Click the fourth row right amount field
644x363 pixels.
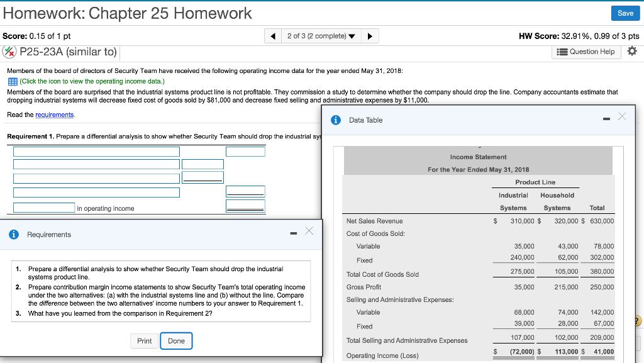click(x=246, y=191)
